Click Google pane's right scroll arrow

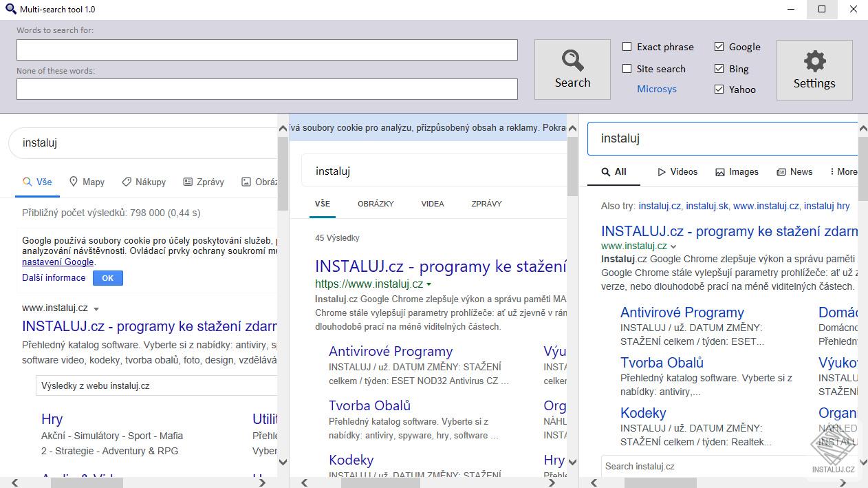(262, 482)
